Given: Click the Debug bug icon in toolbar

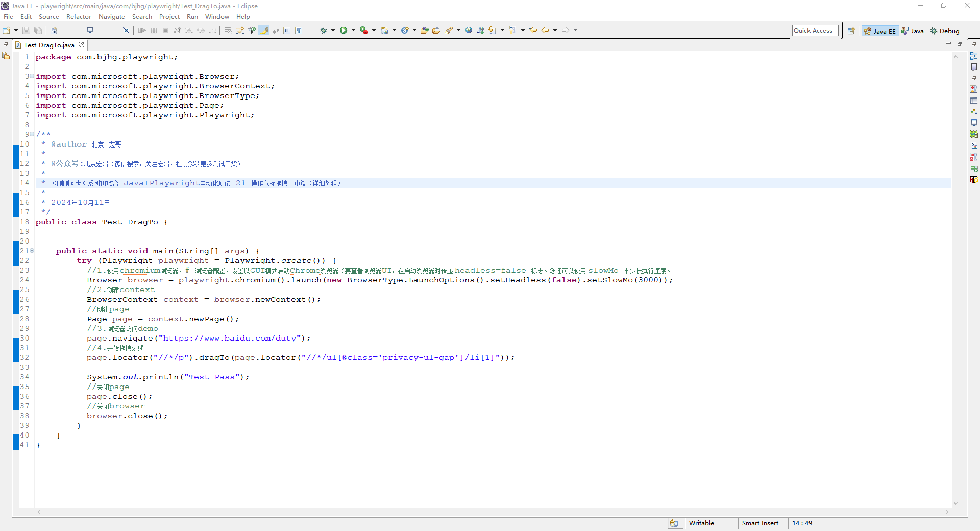Looking at the screenshot, I should (x=323, y=31).
